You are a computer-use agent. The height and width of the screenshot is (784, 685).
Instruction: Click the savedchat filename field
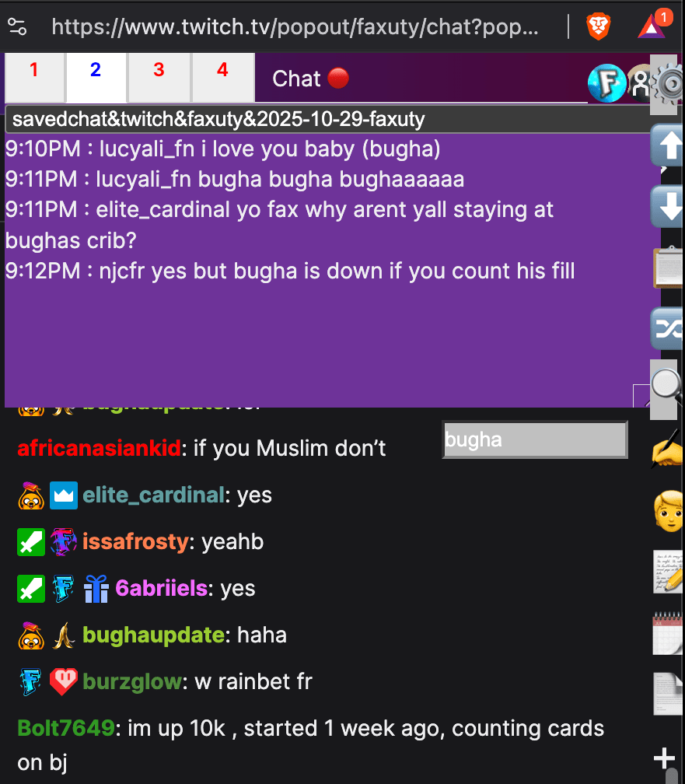click(327, 120)
